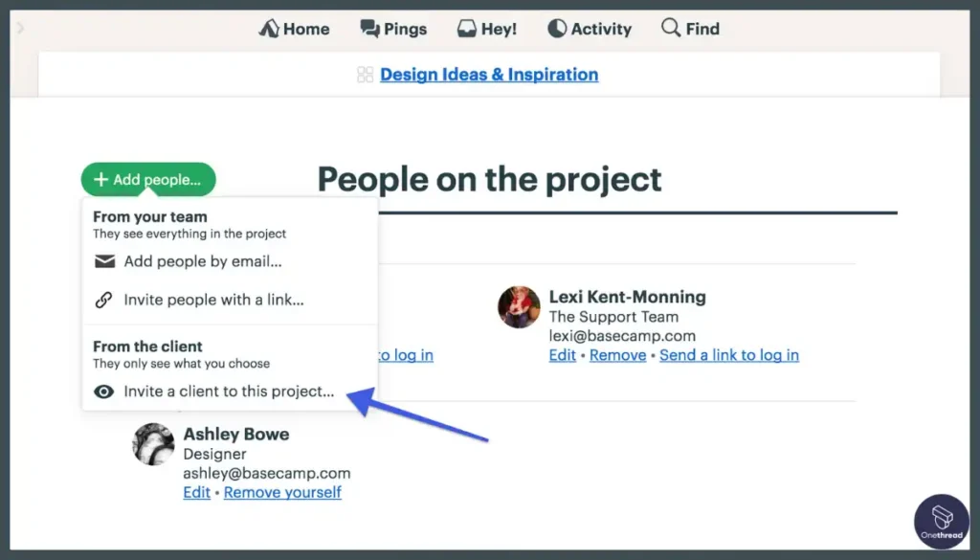Click The Support Team label

click(x=613, y=316)
